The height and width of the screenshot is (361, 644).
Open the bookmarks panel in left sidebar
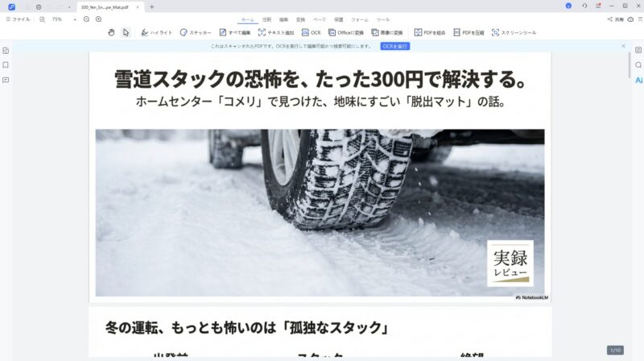6,64
